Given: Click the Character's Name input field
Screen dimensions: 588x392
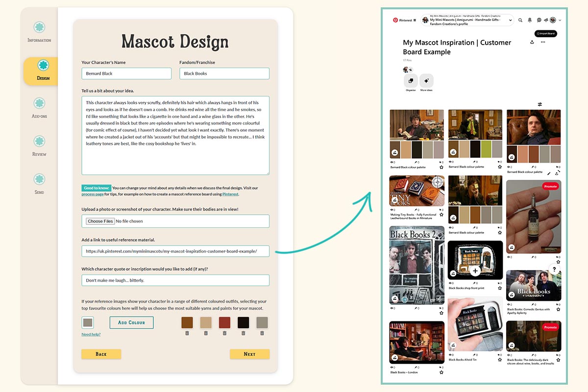Looking at the screenshot, I should click(x=126, y=73).
